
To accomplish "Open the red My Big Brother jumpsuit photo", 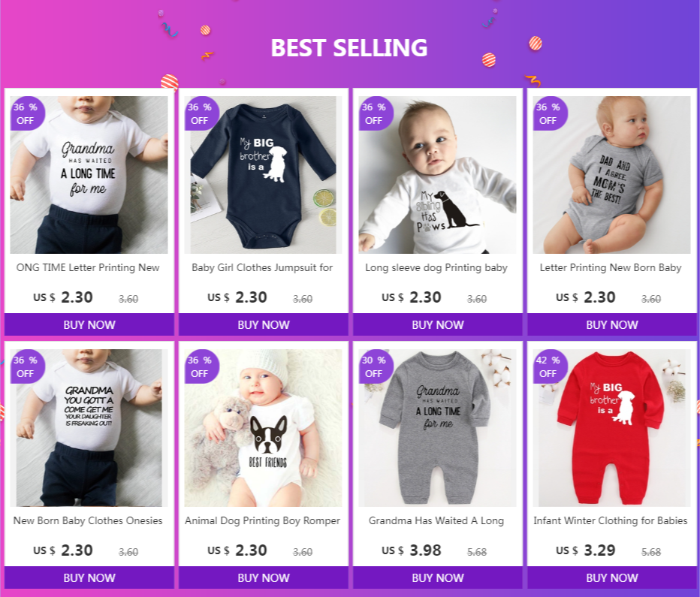I will (x=611, y=428).
